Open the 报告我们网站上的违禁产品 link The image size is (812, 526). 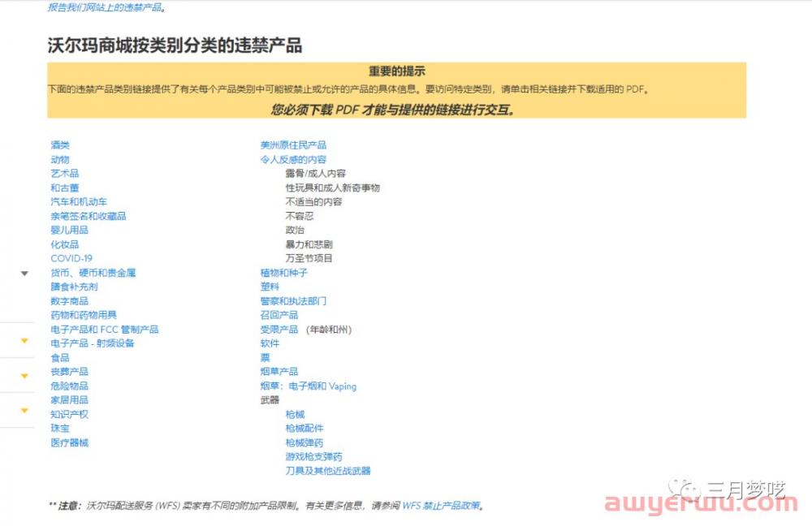(x=105, y=7)
